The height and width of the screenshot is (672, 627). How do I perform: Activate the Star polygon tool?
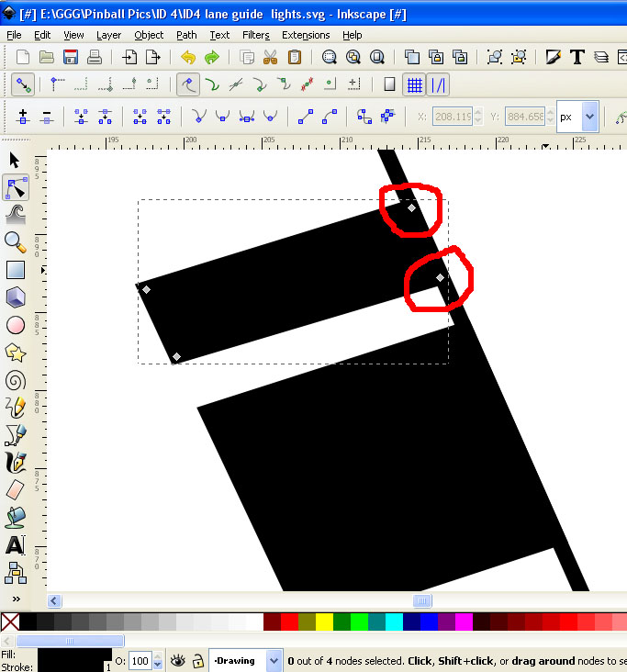pyautogui.click(x=16, y=353)
